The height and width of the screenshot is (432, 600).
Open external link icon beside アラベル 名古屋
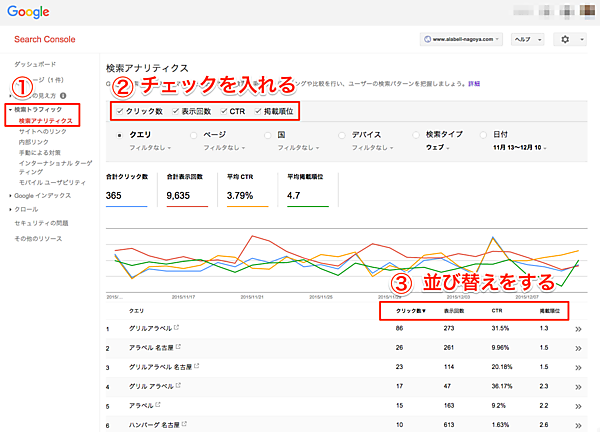point(195,348)
